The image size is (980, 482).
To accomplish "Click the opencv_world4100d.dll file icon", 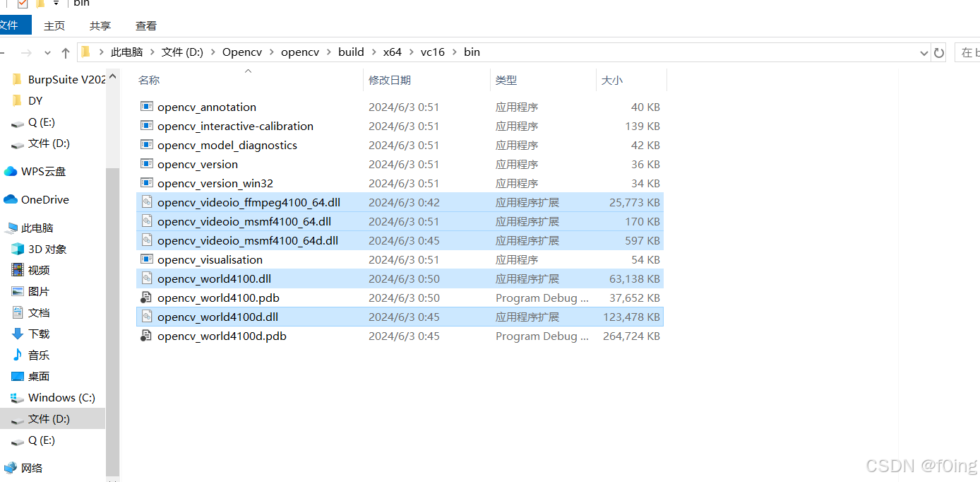I will click(x=147, y=317).
